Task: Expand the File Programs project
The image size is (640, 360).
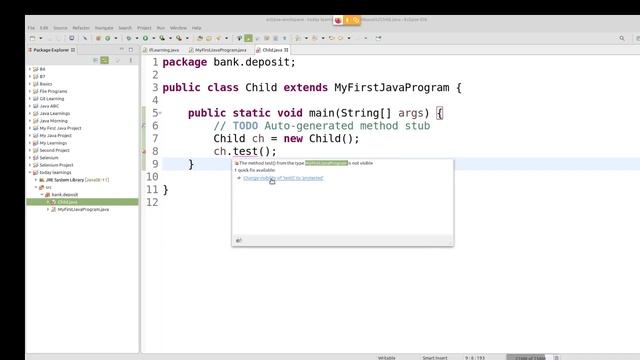Action: coord(30,91)
